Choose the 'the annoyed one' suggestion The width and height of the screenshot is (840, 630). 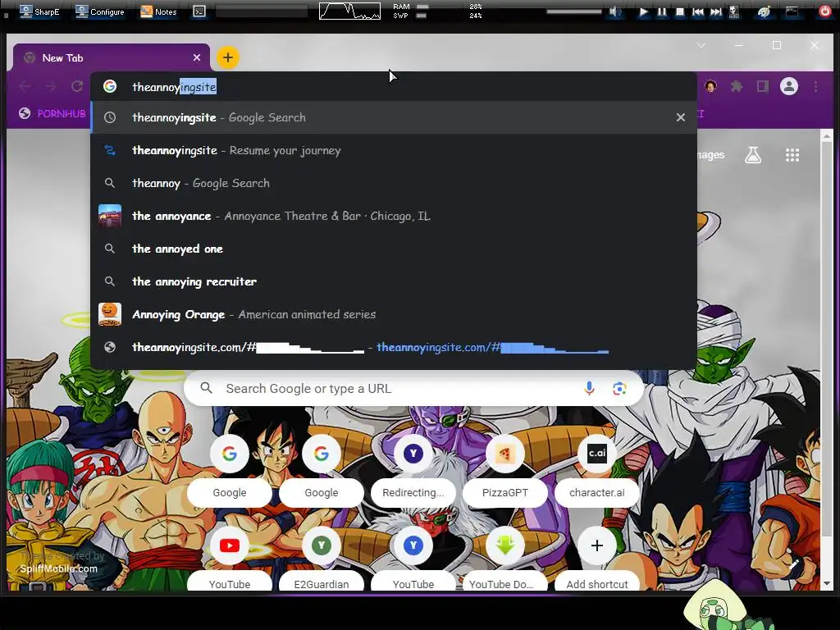point(394,249)
